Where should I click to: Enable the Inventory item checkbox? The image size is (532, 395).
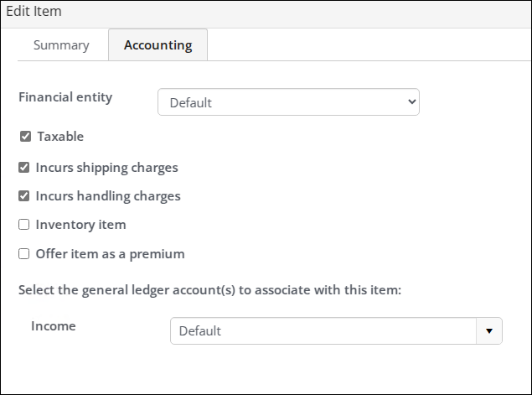click(24, 225)
